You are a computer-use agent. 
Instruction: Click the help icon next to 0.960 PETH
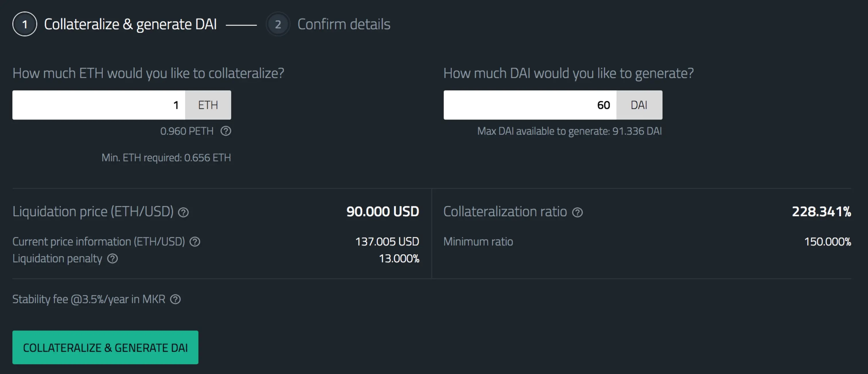tap(226, 131)
